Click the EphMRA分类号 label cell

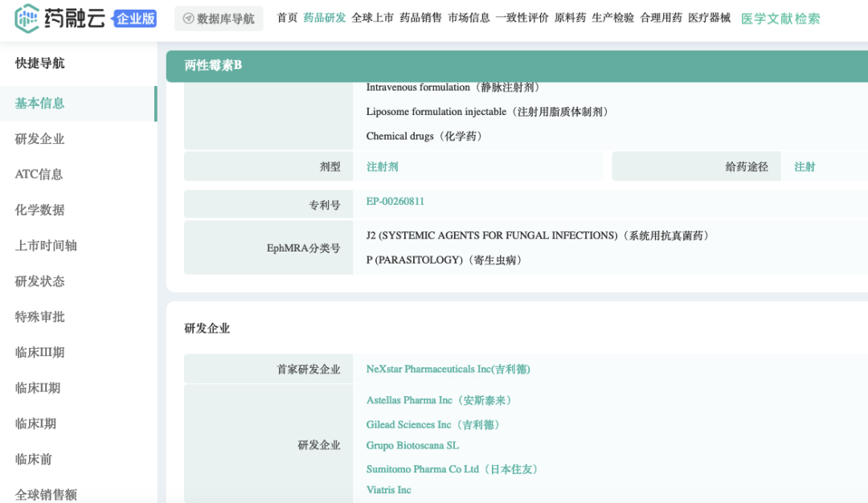click(x=268, y=248)
